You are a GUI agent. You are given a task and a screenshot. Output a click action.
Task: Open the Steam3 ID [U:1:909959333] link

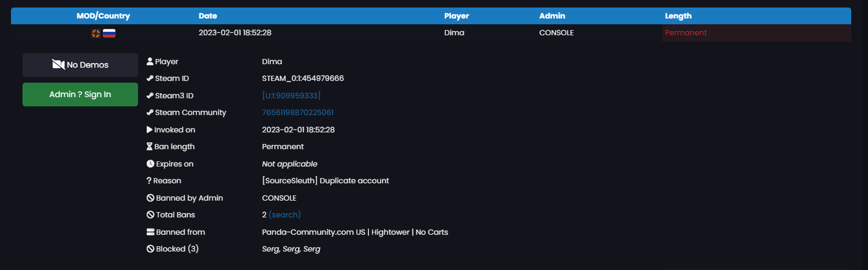291,95
